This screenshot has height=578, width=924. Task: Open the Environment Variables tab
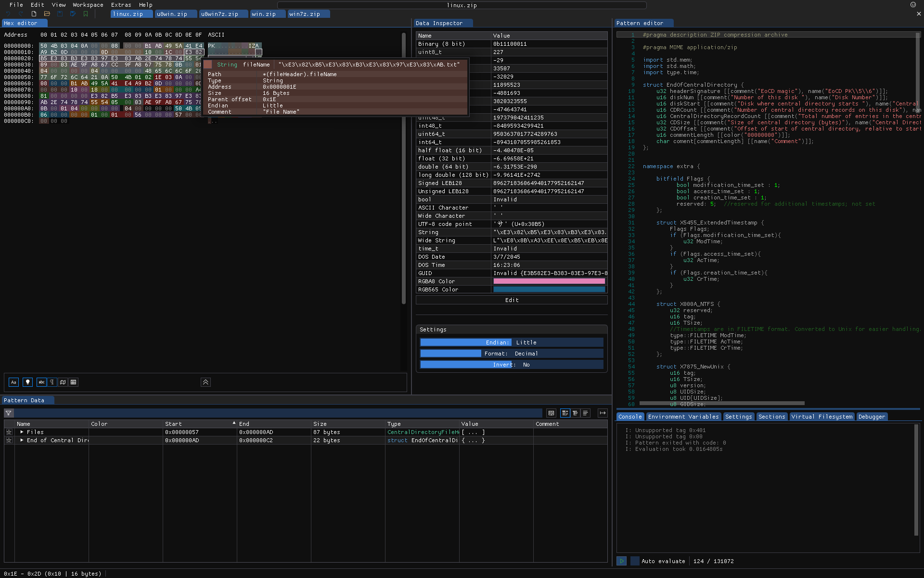tap(683, 417)
